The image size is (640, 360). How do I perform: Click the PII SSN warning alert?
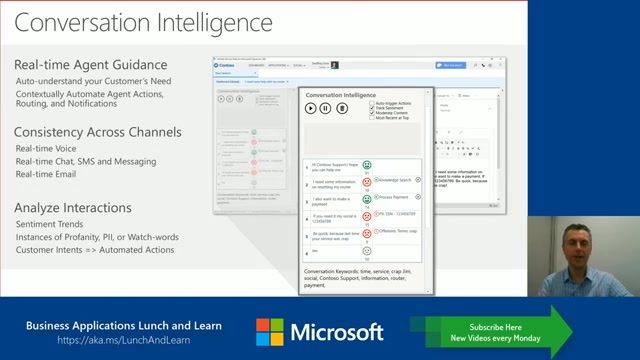[x=395, y=214]
